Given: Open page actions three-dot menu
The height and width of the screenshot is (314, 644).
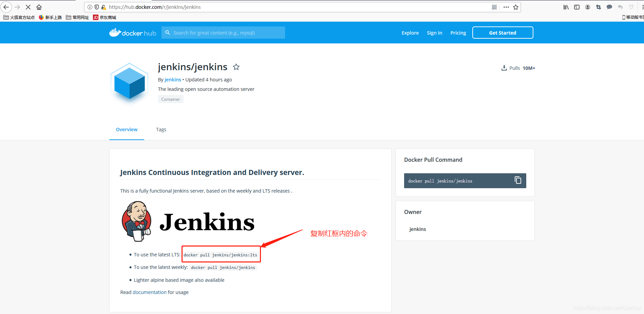Looking at the screenshot, I should point(506,7).
